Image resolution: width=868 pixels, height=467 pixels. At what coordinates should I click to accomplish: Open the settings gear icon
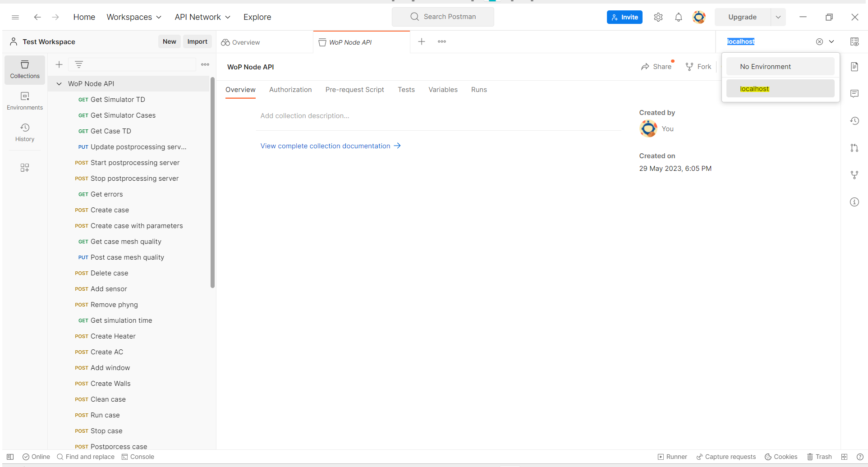click(x=658, y=17)
